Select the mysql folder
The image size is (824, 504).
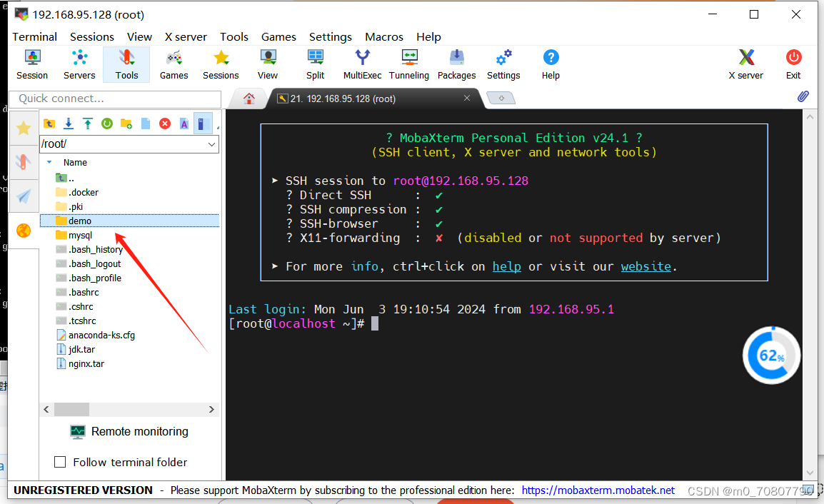click(80, 235)
